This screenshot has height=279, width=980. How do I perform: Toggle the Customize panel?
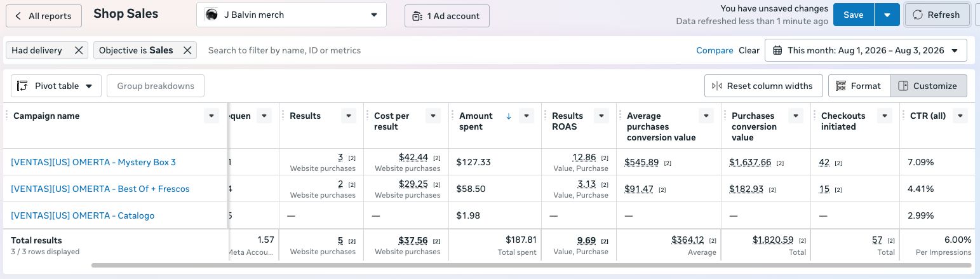[929, 86]
